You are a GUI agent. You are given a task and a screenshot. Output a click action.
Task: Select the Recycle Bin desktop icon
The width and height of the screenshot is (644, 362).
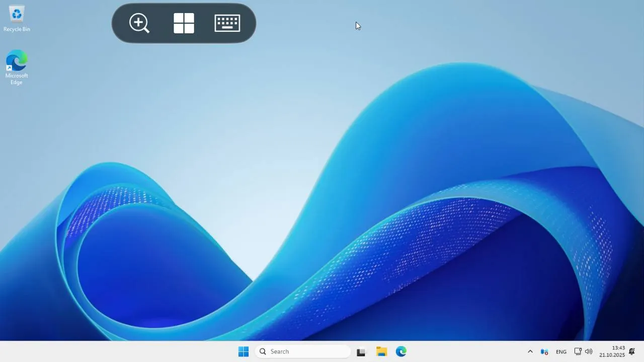(17, 15)
